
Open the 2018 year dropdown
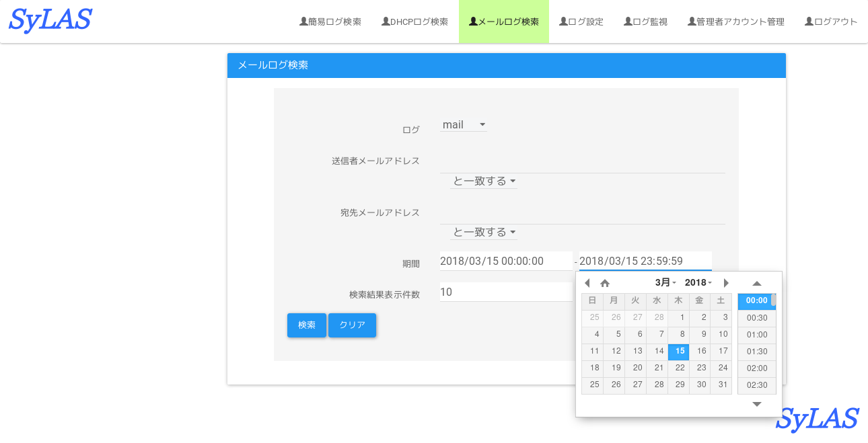coord(698,283)
